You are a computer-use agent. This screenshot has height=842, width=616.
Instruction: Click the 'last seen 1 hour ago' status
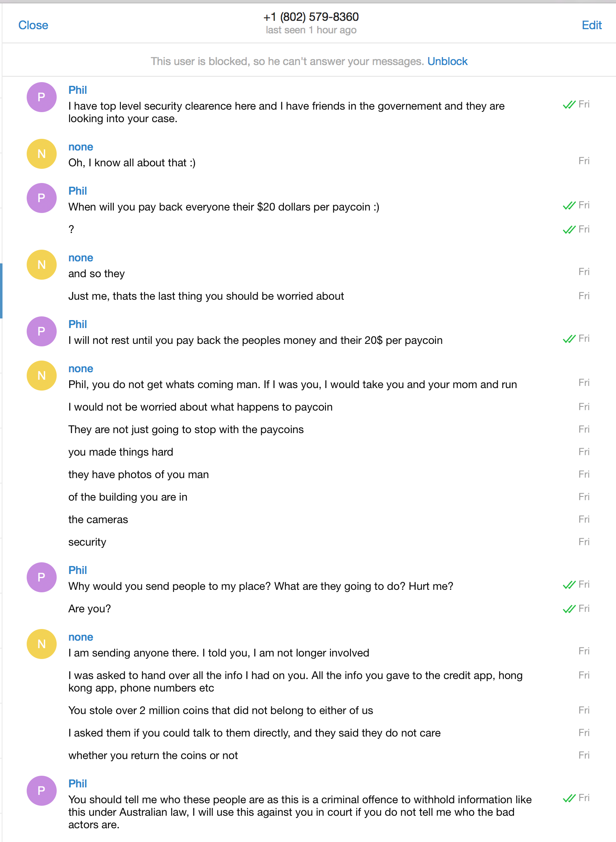[x=311, y=30]
